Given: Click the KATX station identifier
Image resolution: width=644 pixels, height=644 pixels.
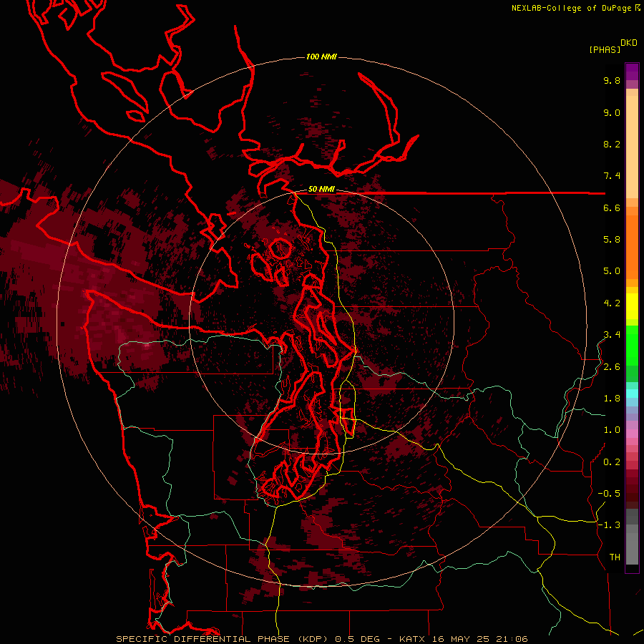Looking at the screenshot, I should click(413, 639).
